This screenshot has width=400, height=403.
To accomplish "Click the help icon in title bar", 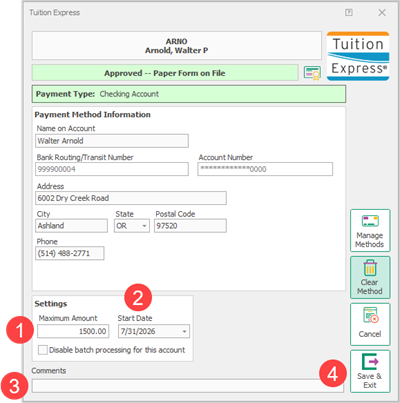I will coord(349,13).
